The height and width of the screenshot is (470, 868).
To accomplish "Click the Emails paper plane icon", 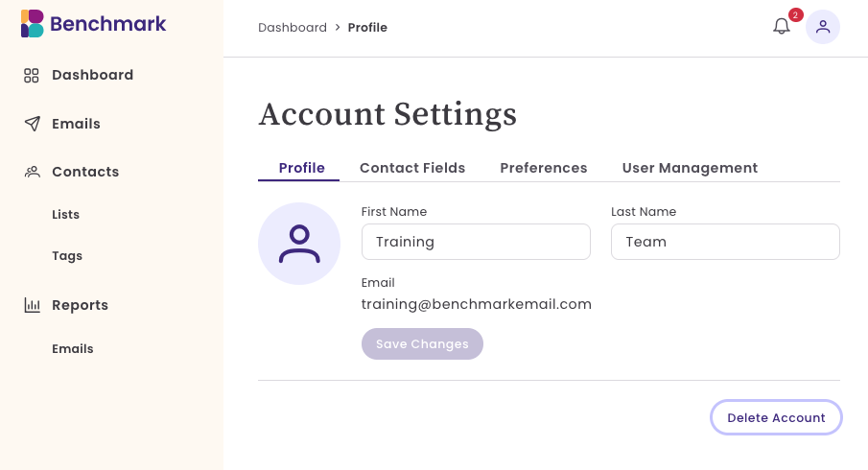I will click(32, 124).
